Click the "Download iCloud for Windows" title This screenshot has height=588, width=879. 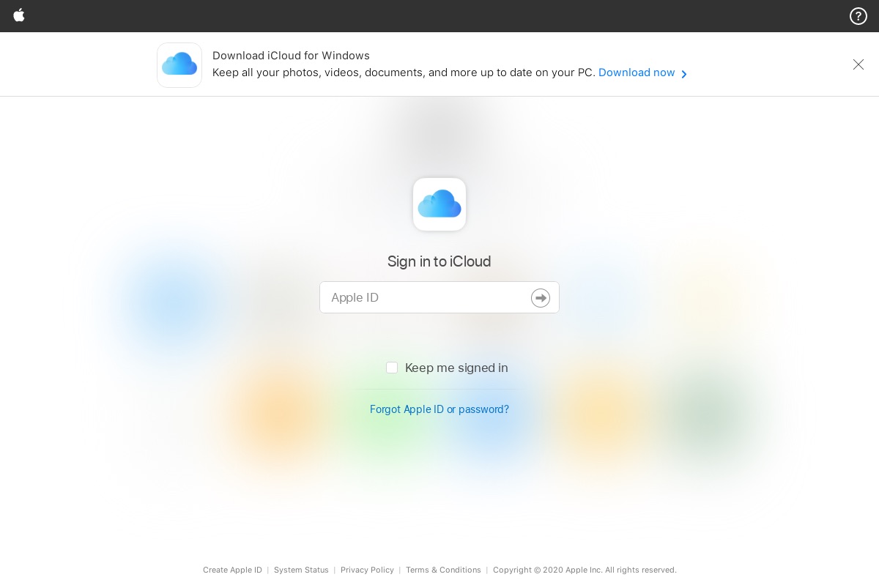(291, 56)
